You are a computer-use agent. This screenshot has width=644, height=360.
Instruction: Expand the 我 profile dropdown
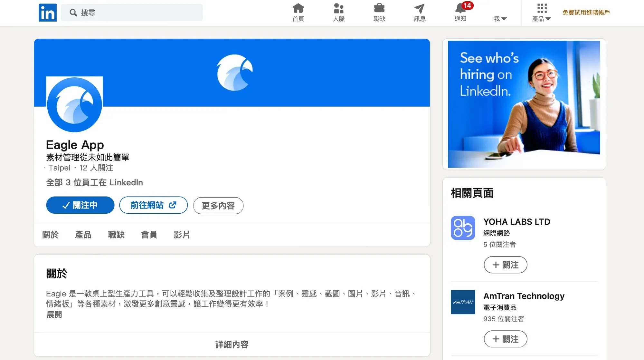click(x=500, y=19)
